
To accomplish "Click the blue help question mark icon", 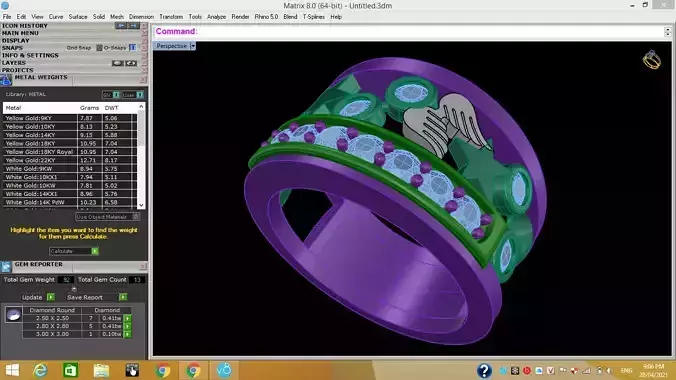I will point(484,371).
